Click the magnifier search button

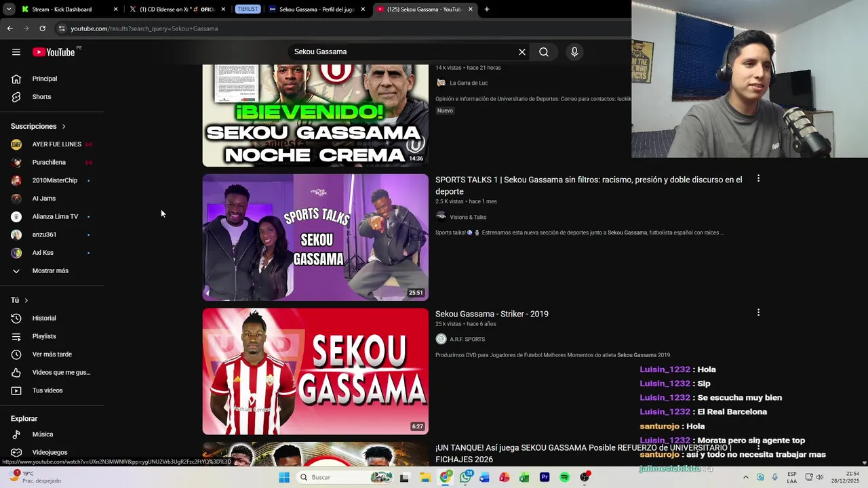pos(544,52)
